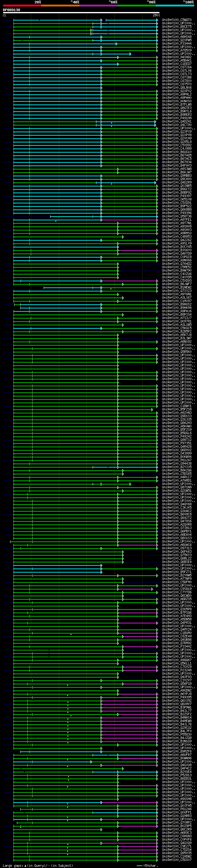
Task: Select the UniRef100_C4R853 label
Action: pyautogui.click(x=176, y=236)
